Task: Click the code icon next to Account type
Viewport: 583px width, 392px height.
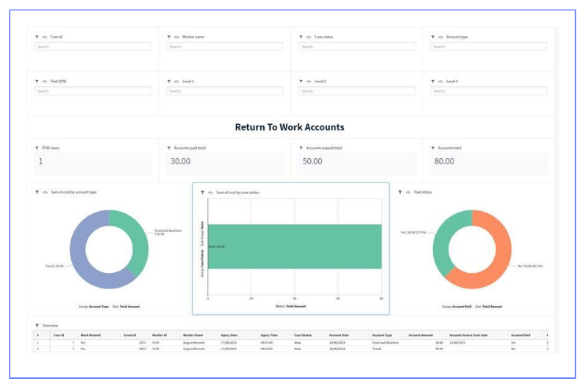Action: click(440, 37)
